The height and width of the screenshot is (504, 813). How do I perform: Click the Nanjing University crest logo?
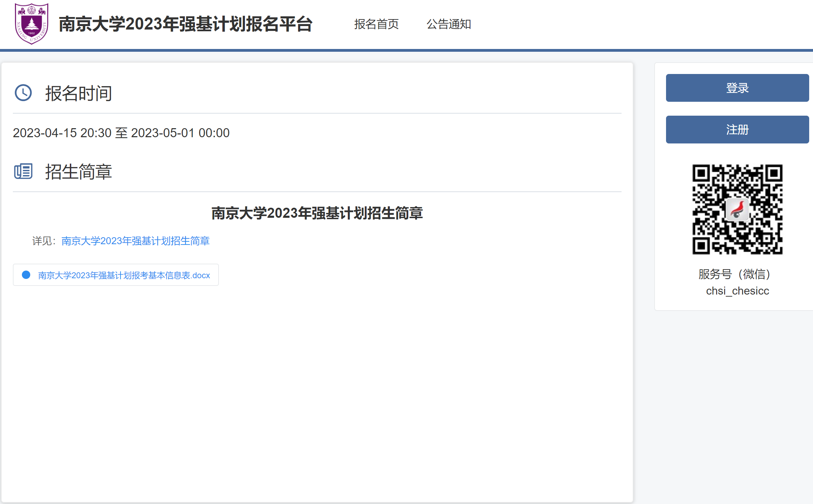tap(32, 24)
